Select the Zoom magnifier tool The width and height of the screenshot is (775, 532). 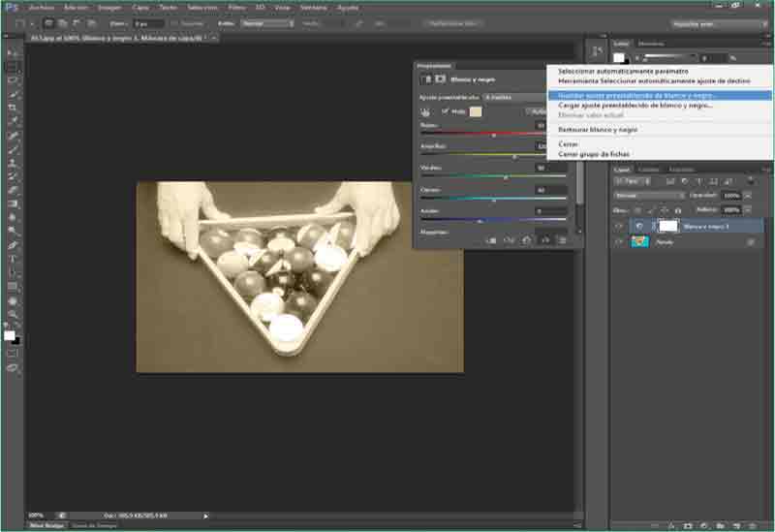coord(13,314)
